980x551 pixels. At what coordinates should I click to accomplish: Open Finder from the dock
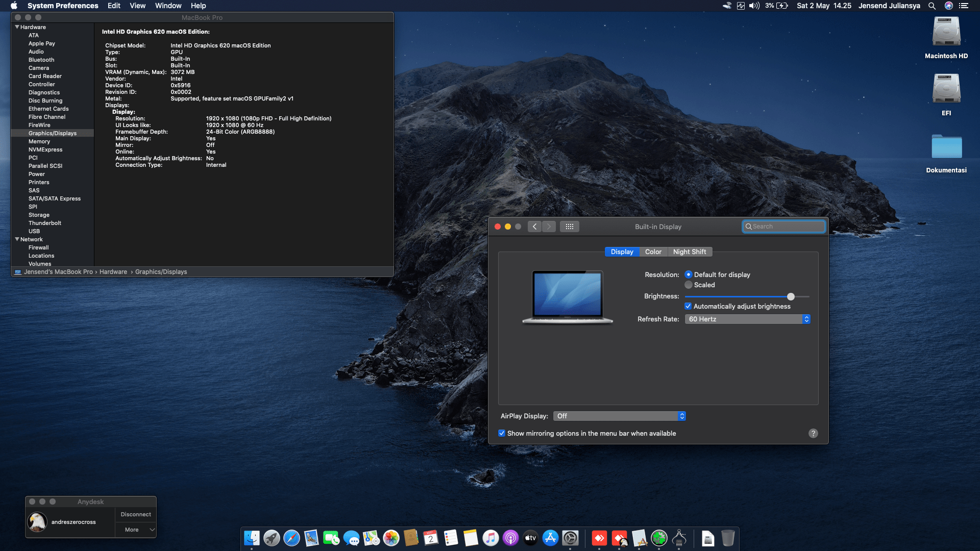tap(252, 538)
